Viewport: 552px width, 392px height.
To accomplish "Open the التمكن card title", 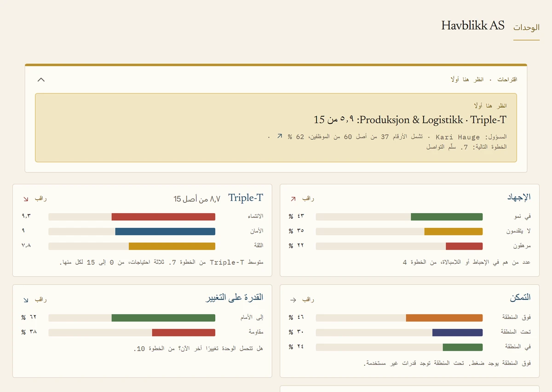I will coord(520,298).
